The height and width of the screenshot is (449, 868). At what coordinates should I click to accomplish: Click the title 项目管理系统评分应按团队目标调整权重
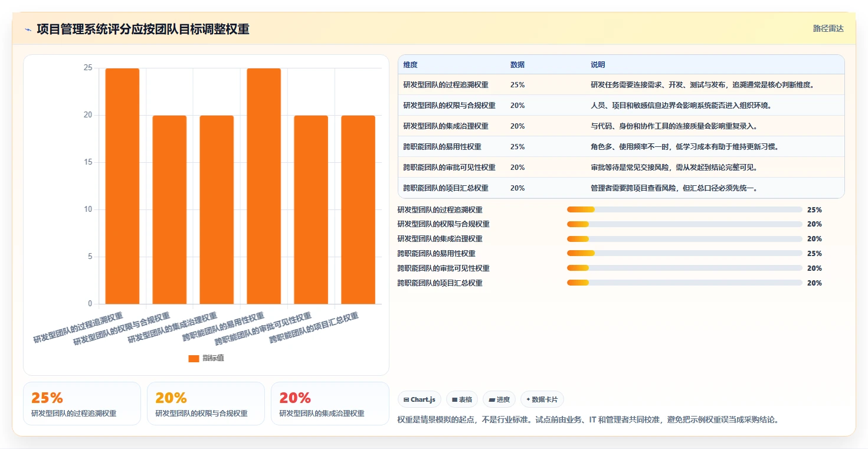point(143,29)
